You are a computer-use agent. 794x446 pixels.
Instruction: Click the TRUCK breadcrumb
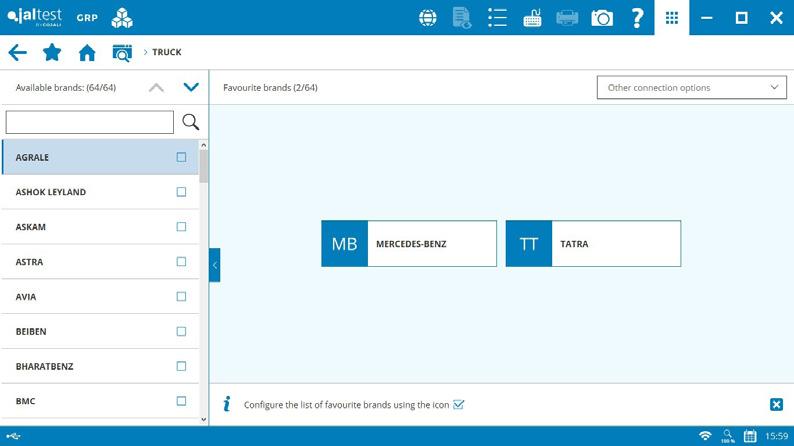pos(167,52)
